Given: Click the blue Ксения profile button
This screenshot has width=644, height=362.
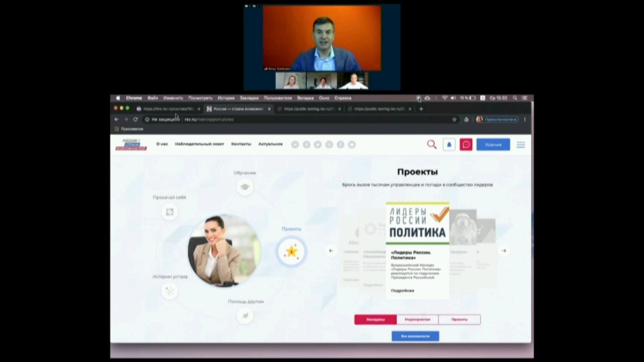Looking at the screenshot, I should tap(493, 144).
